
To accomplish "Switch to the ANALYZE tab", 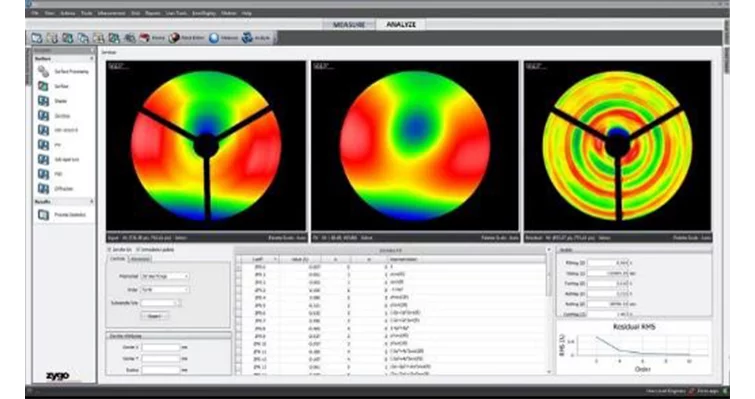I will [x=401, y=25].
